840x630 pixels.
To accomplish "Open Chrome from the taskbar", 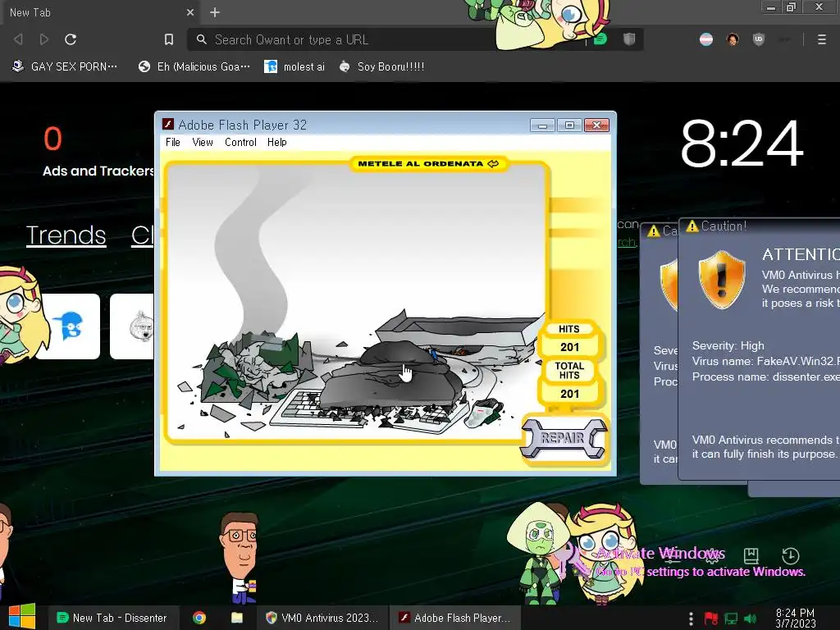I will point(199,618).
